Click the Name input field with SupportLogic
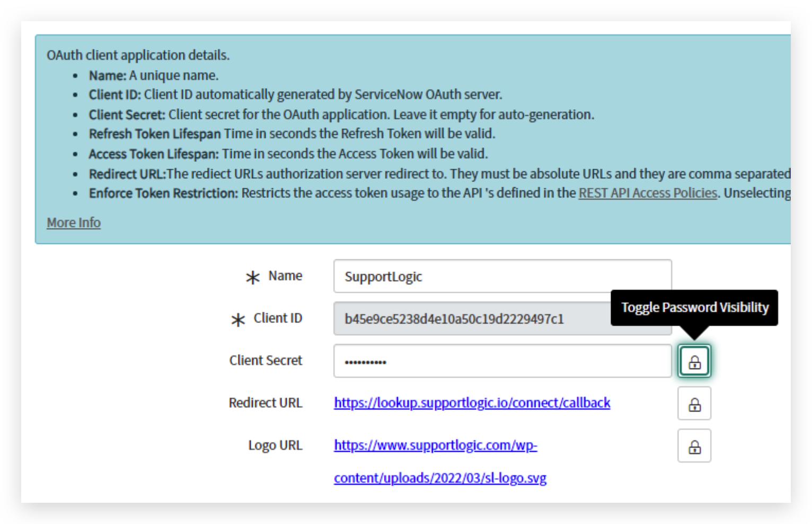The image size is (812, 524). [502, 276]
